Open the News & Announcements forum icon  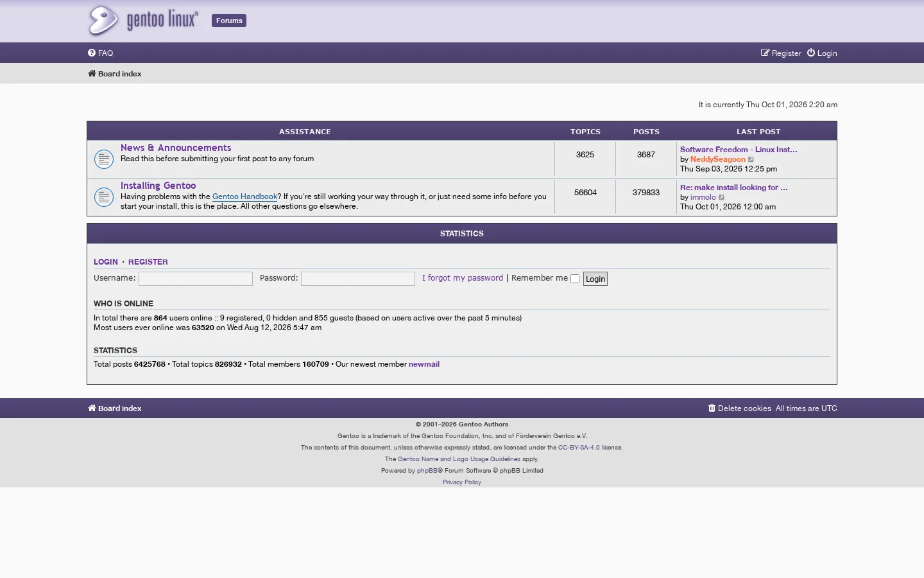(x=104, y=159)
